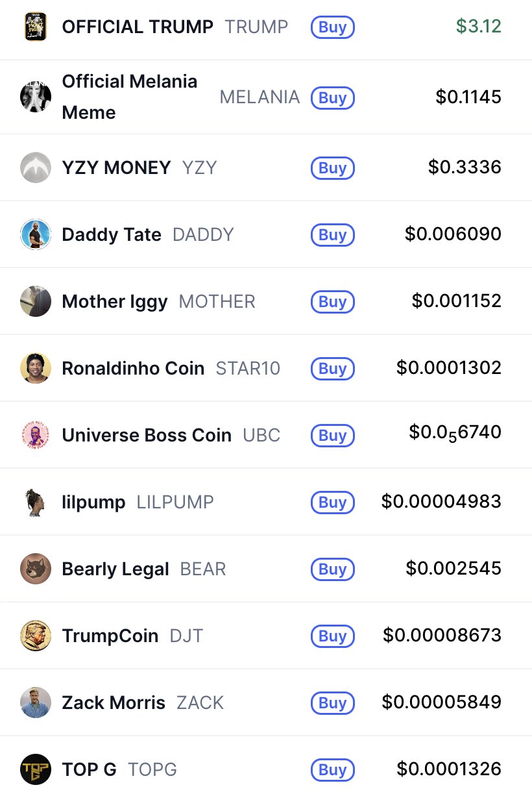This screenshot has height=796, width=532.
Task: Tap the Bearly Legal bear icon
Action: [36, 569]
